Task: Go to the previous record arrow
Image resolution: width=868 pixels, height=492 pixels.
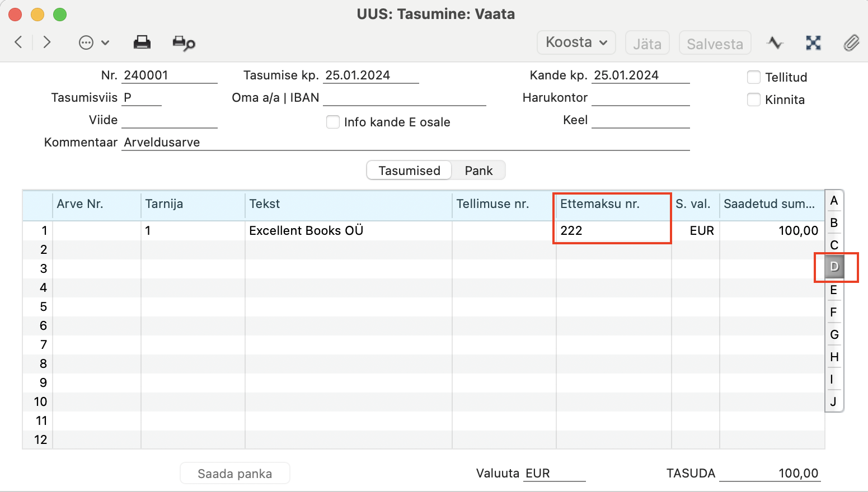Action: [x=18, y=42]
